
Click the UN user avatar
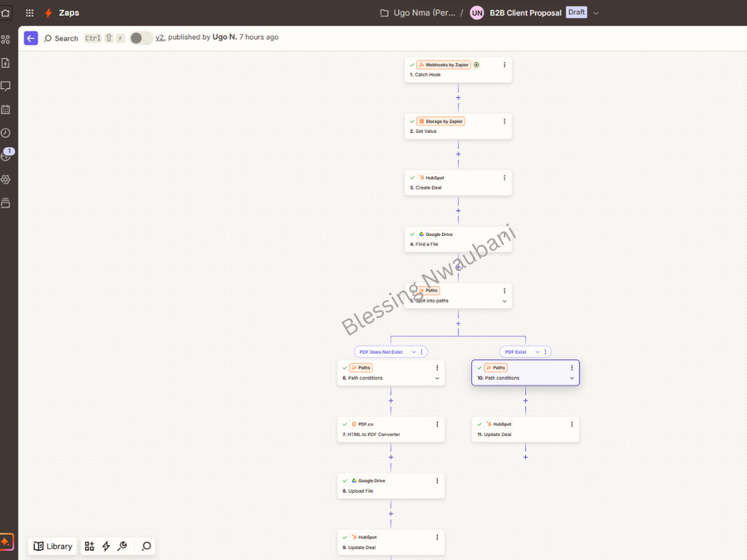[x=477, y=13]
